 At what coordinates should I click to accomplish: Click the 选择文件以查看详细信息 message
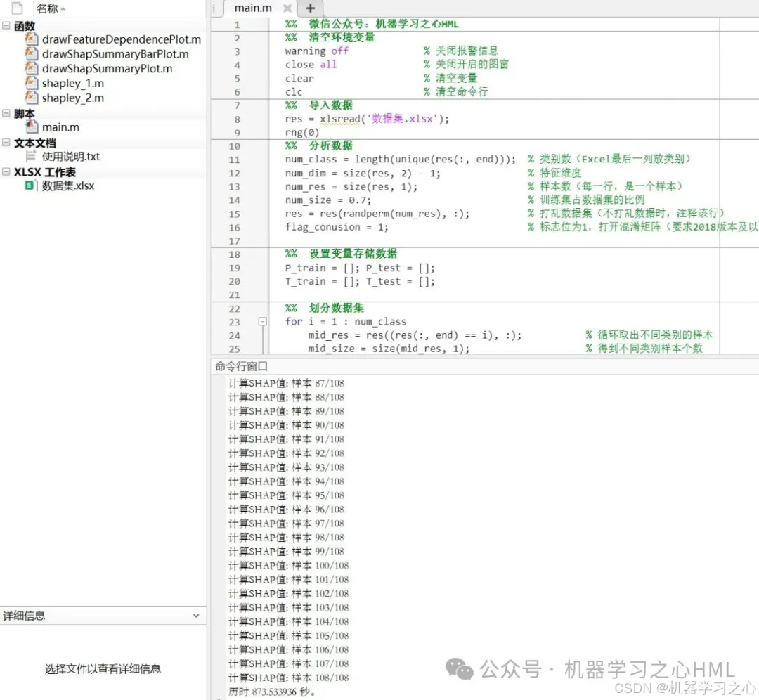tap(103, 668)
